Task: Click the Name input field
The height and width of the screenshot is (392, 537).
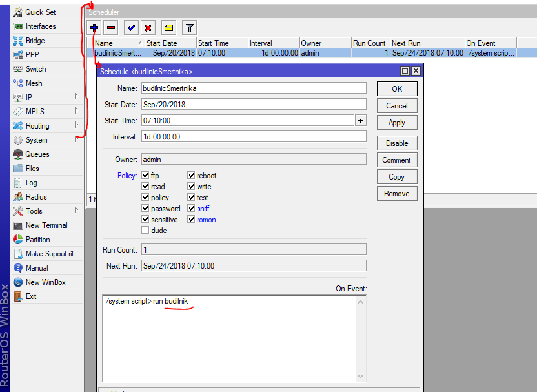Action: [x=253, y=88]
